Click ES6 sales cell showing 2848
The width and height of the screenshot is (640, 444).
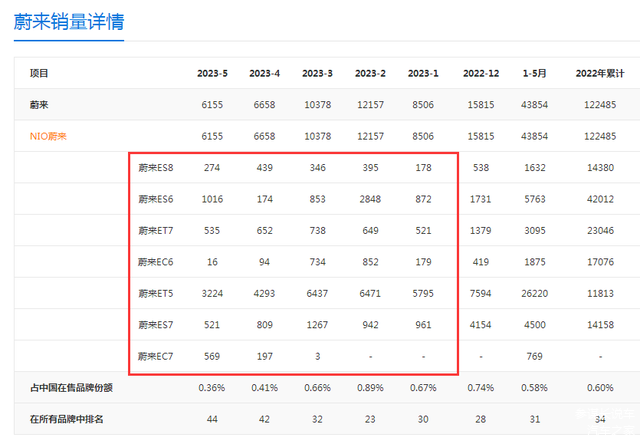tap(370, 199)
